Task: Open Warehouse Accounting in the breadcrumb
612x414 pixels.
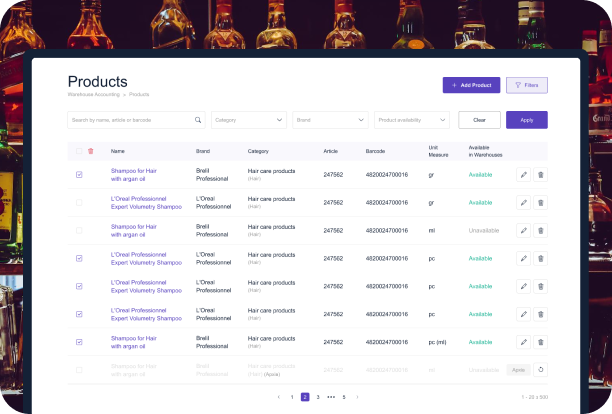Action: 93,94
